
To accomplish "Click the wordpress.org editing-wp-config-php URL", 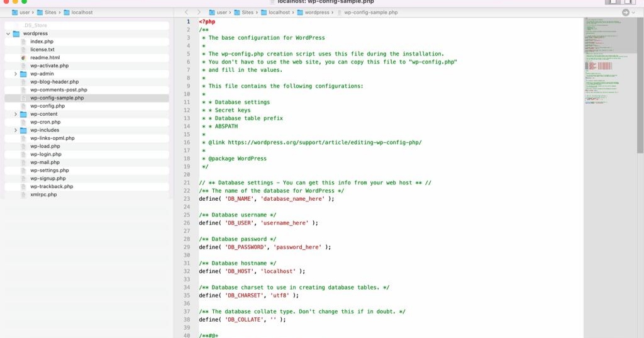I will tap(325, 142).
